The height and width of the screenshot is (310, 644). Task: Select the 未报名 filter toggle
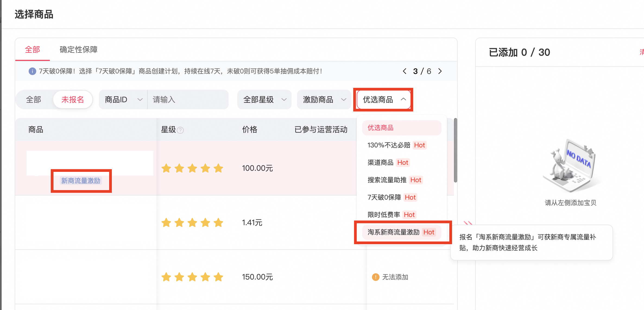[x=72, y=100]
